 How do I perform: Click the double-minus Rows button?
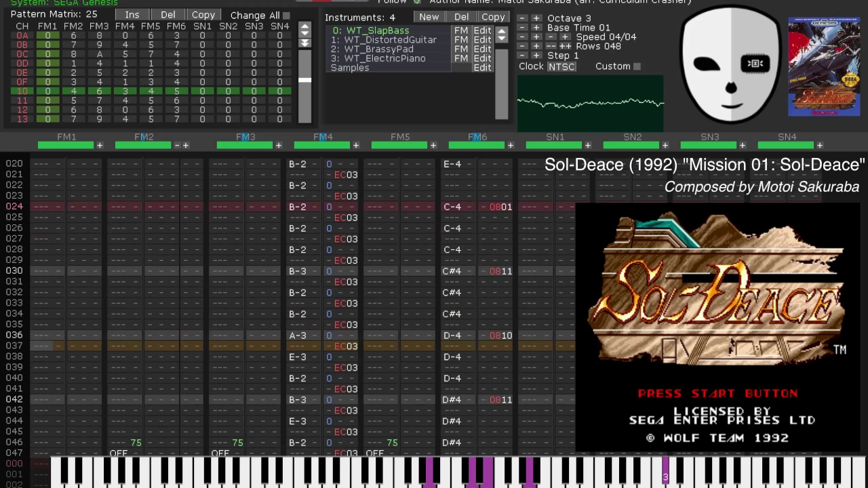[551, 46]
